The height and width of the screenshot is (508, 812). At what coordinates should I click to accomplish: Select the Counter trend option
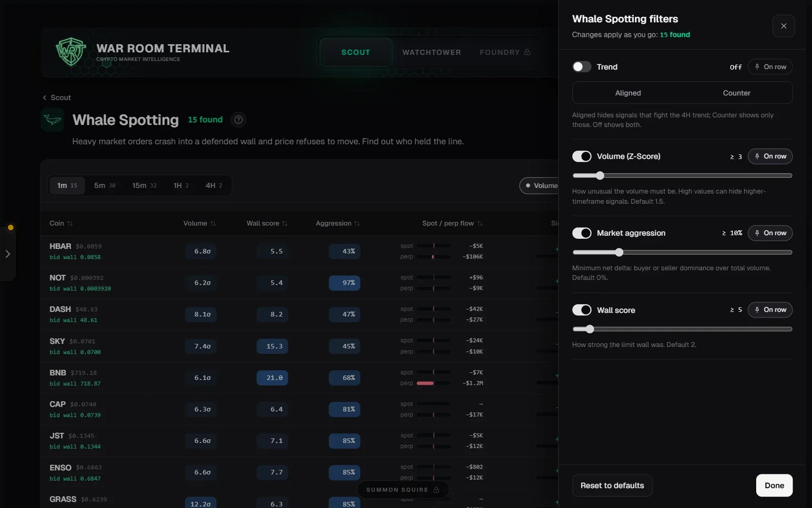[736, 93]
